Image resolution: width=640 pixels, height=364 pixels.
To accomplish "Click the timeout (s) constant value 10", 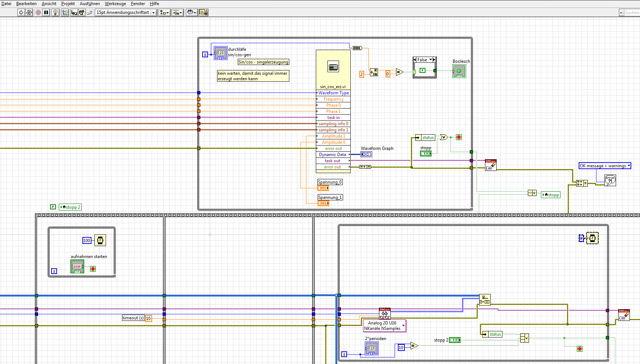I will [148, 318].
